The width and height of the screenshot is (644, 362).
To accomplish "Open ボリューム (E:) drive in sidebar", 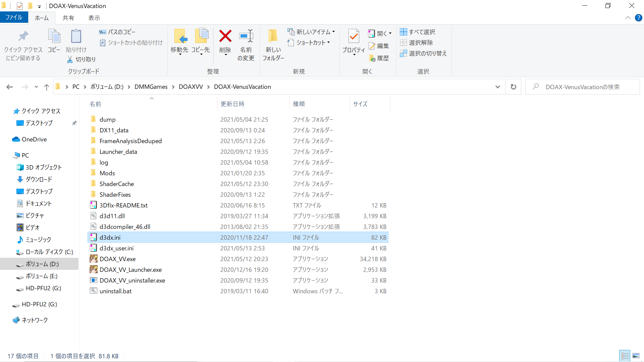I will click(37, 276).
